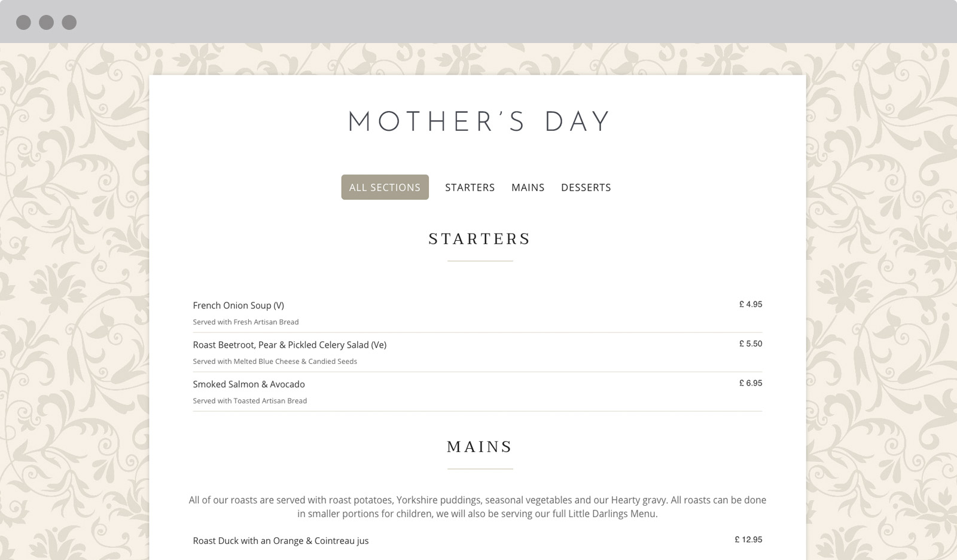The height and width of the screenshot is (560, 957).
Task: Click the Roast Beetroot, Pear & Pickled Celery Salad
Action: point(289,345)
